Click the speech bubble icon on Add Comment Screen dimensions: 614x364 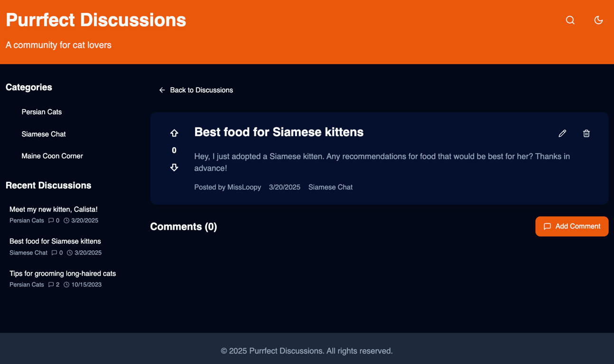(x=548, y=227)
